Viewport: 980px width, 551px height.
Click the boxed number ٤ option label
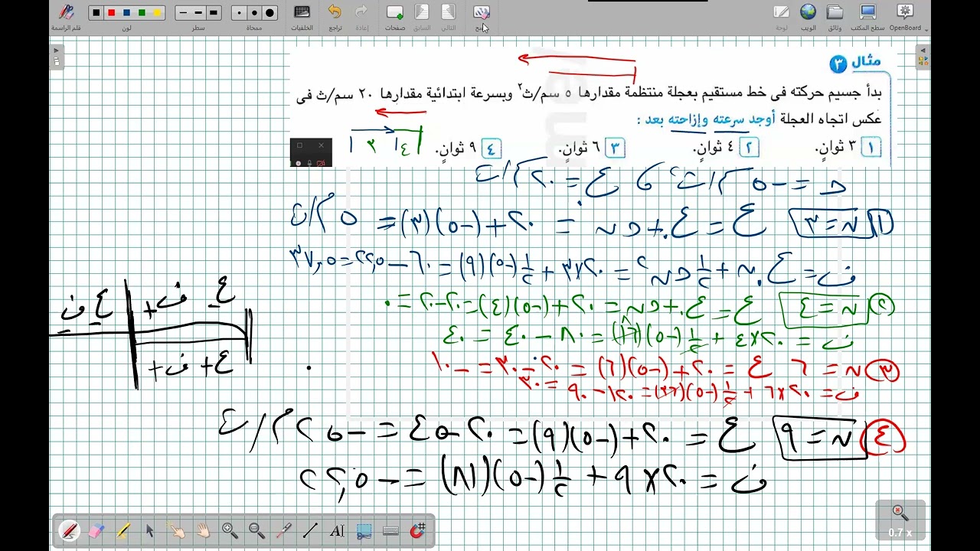point(491,148)
